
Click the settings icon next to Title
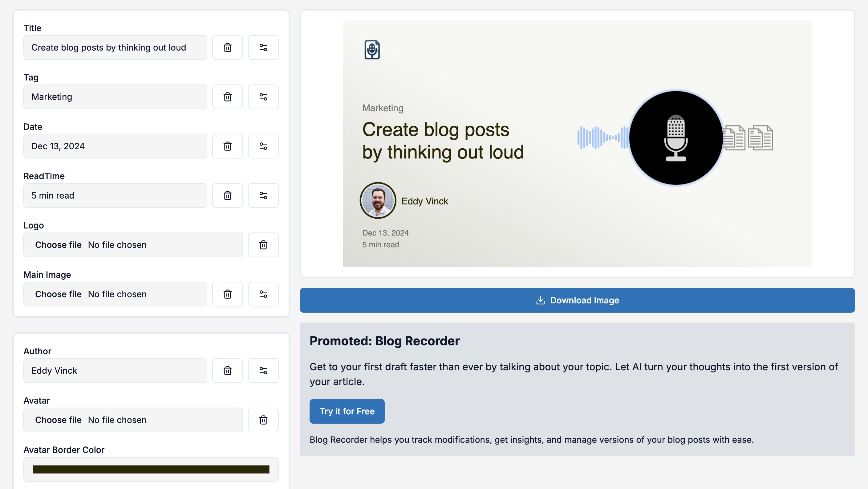263,47
